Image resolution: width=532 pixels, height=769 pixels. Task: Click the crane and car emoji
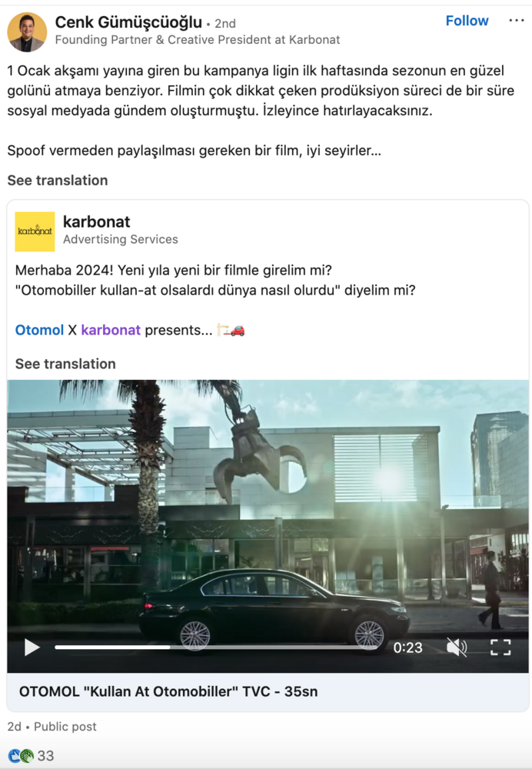[231, 330]
